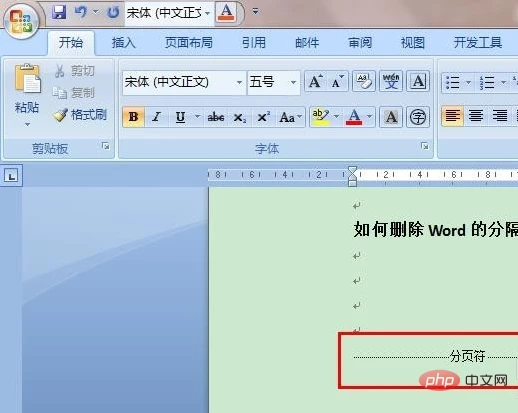Open highlight color dropdown arrow

point(336,117)
